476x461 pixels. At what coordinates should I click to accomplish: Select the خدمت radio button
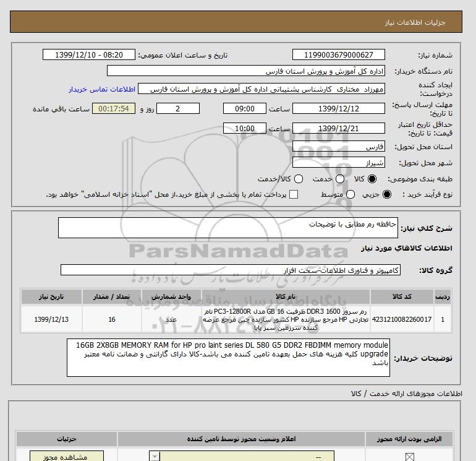point(340,179)
